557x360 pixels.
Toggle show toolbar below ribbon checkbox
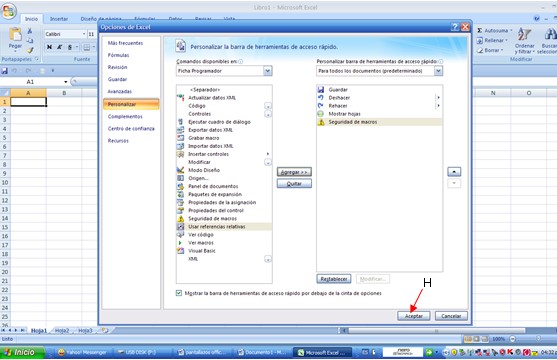click(179, 293)
